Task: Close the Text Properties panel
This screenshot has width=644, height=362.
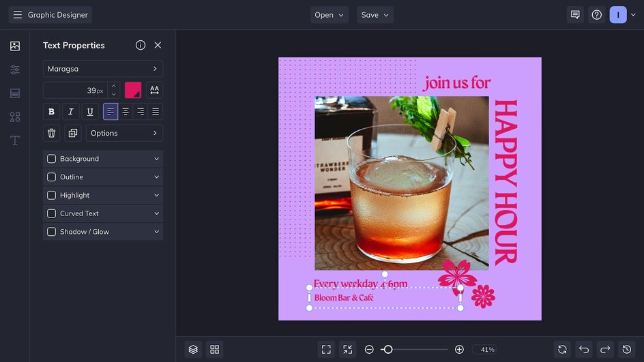Action: (158, 45)
